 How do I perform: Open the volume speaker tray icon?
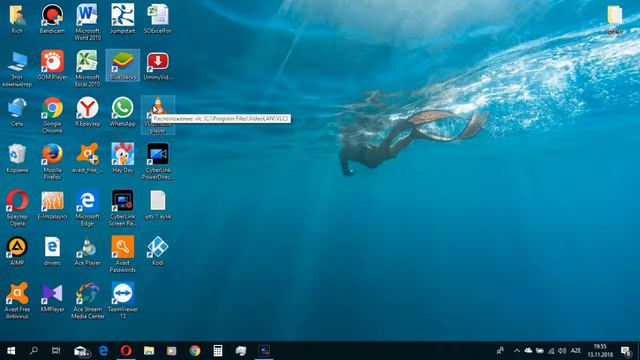pos(562,351)
